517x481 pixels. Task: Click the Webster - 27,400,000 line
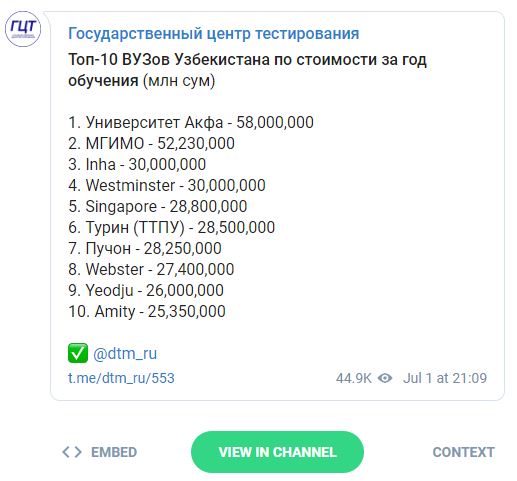click(x=151, y=269)
